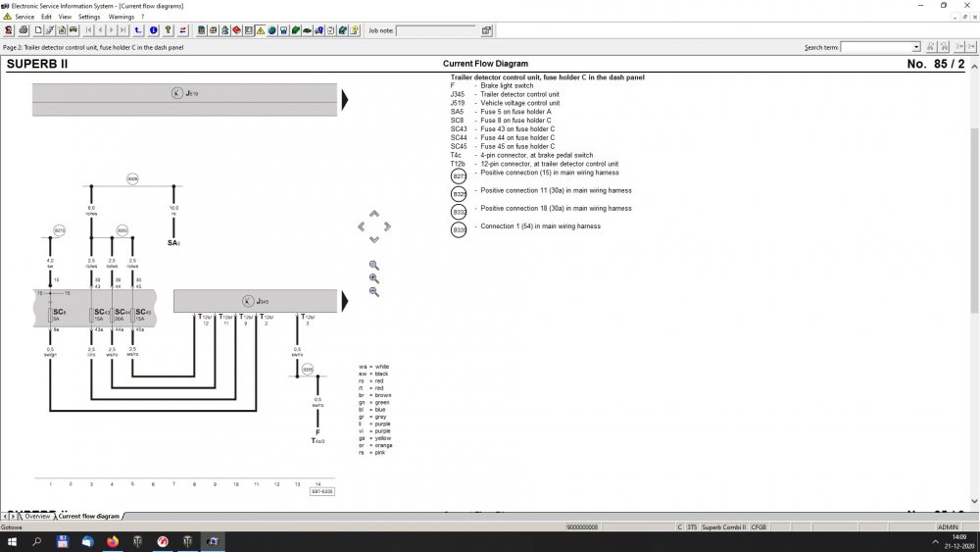980x552 pixels.
Task: Click the SA5 fuse label in the diagram
Action: point(173,242)
